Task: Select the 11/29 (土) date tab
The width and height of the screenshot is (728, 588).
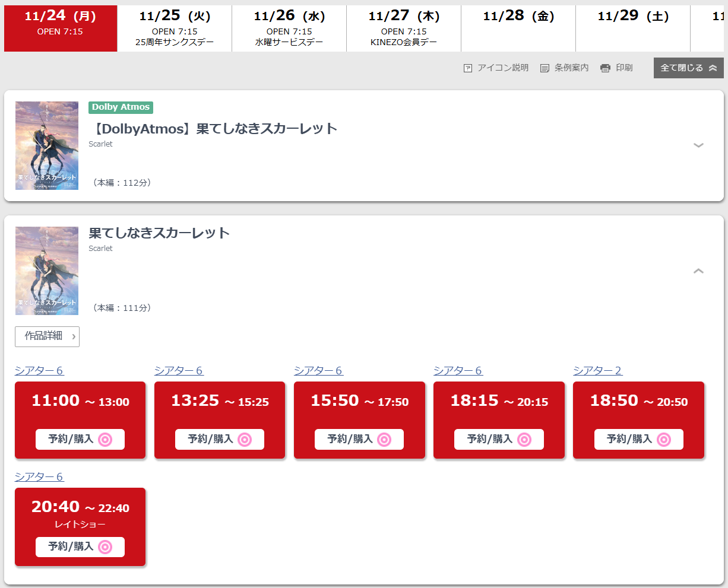Action: click(633, 28)
